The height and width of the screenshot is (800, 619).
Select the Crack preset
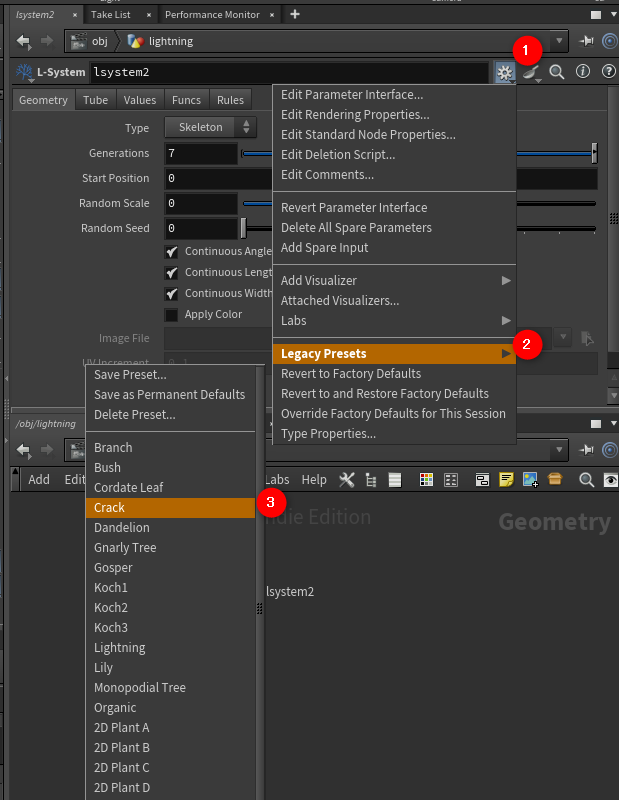[170, 508]
